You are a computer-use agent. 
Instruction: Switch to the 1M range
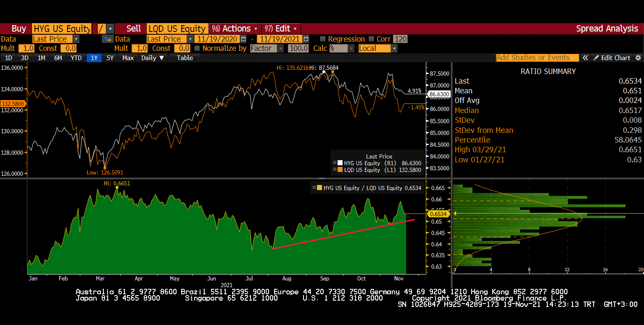(x=41, y=58)
